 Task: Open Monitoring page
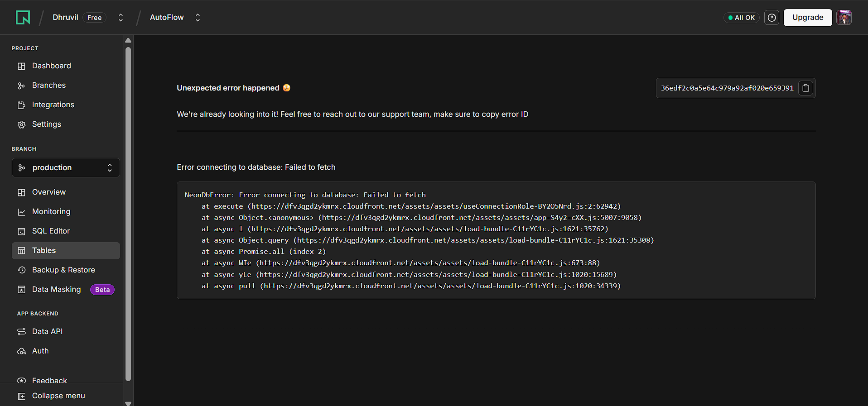click(66, 212)
